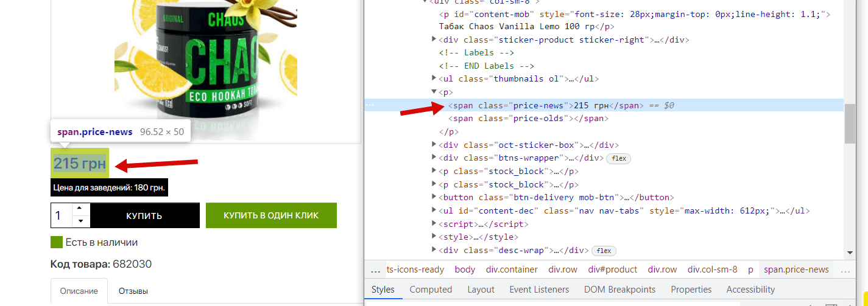This screenshot has width=868, height=306.
Task: Click the КУПИТЬ button
Action: click(x=144, y=216)
